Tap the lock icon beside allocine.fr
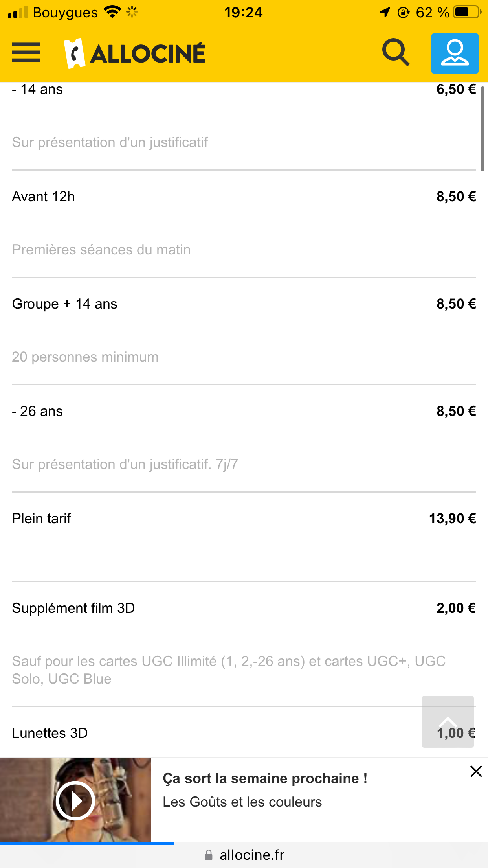The width and height of the screenshot is (488, 868). 209,855
